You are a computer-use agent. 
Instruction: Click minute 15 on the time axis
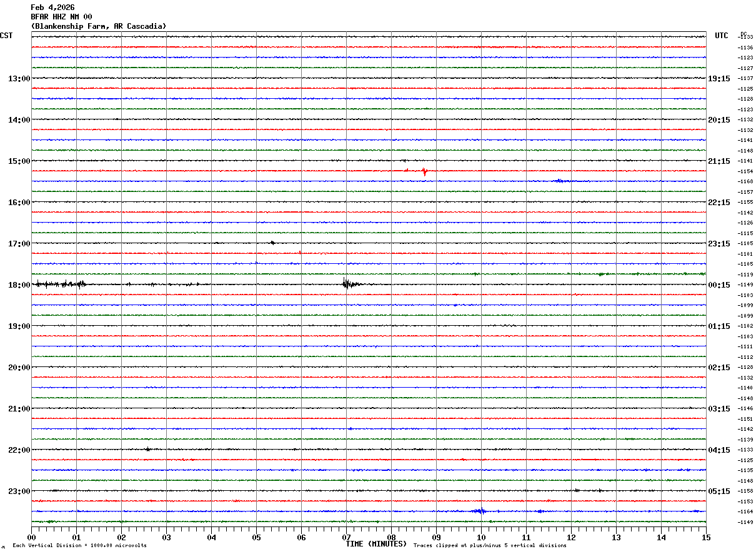click(x=706, y=537)
